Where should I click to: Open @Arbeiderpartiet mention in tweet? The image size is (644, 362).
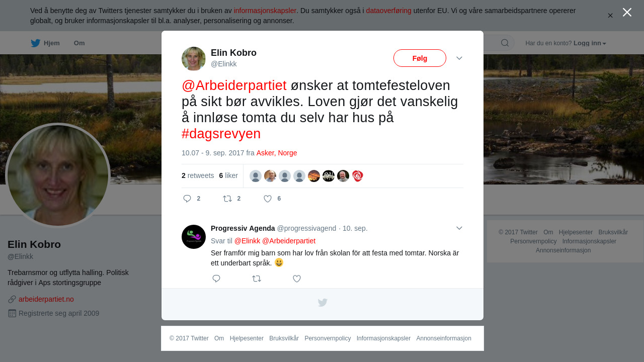[x=234, y=85]
